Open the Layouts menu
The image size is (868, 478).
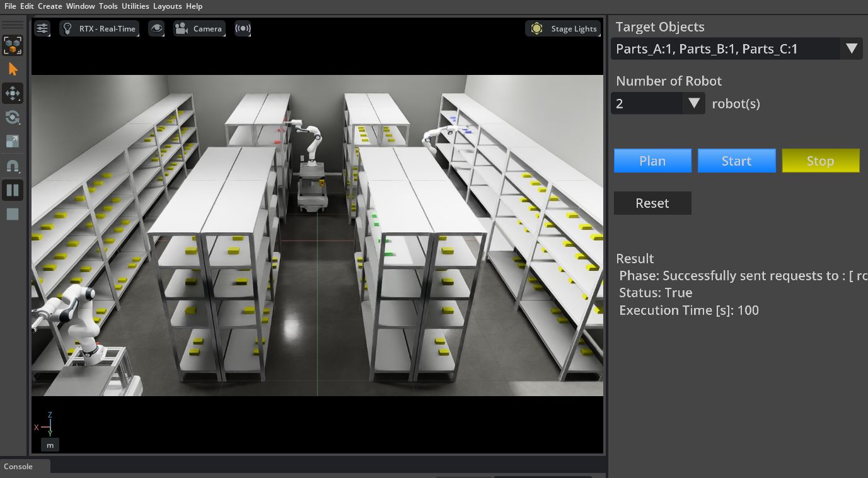(x=167, y=6)
